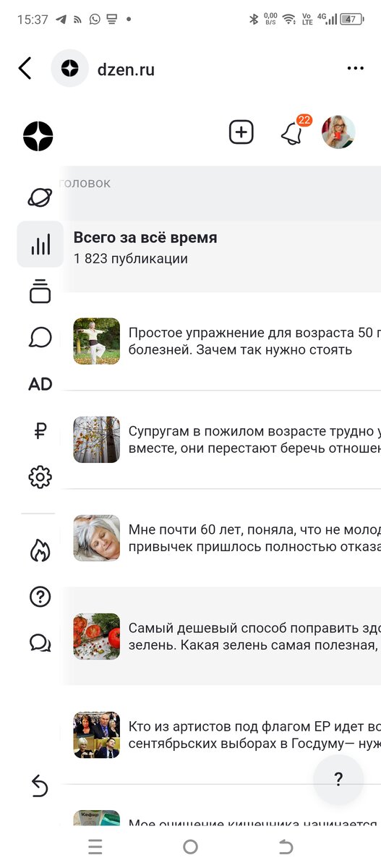
Task: Open the three-dot browser menu
Action: coord(355,69)
